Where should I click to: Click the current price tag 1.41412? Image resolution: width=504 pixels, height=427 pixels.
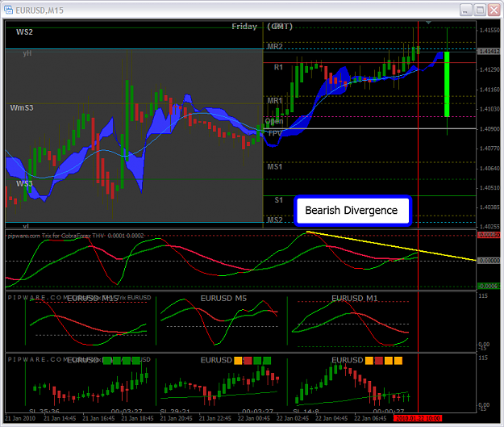(489, 52)
